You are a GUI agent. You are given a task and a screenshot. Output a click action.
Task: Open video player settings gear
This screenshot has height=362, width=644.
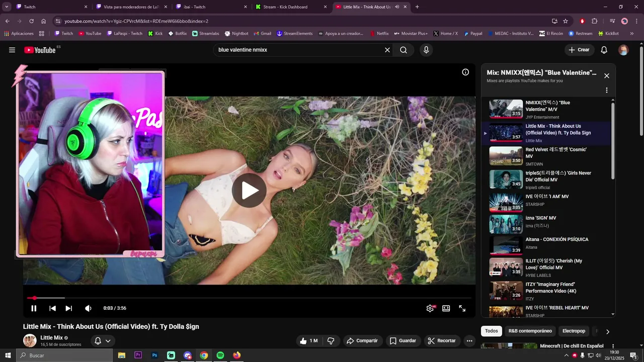click(x=430, y=308)
